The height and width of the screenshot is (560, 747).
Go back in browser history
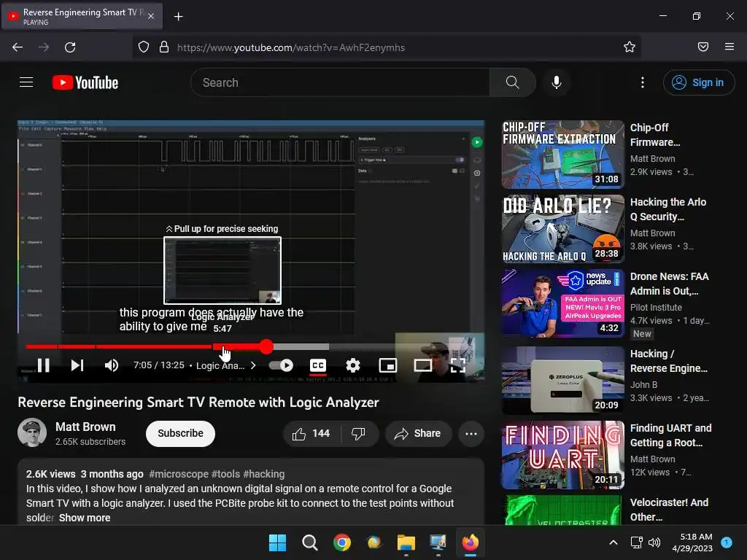[x=18, y=47]
